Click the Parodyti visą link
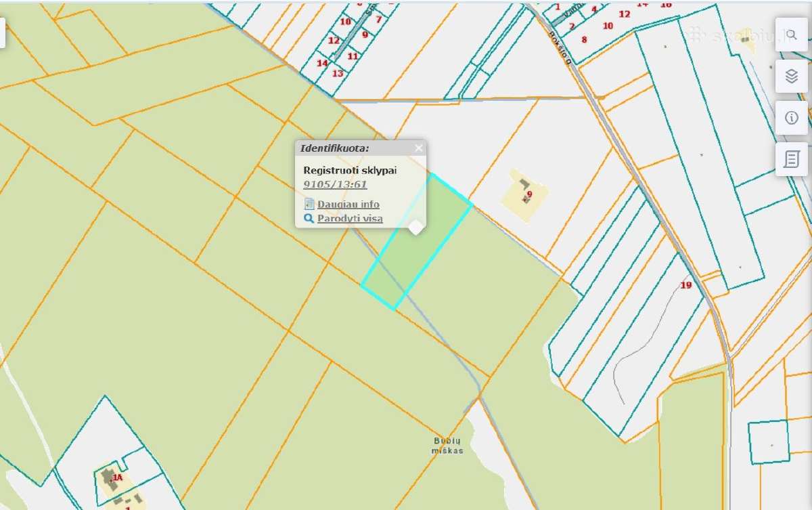 click(x=350, y=218)
